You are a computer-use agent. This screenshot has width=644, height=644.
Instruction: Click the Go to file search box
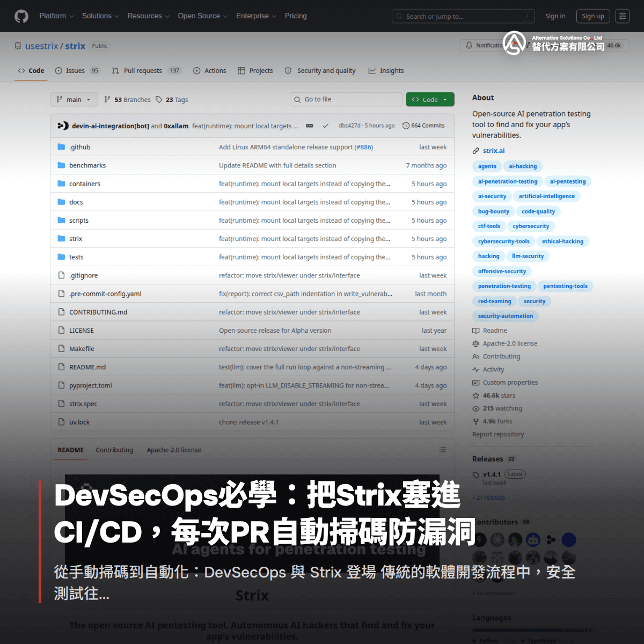(346, 99)
